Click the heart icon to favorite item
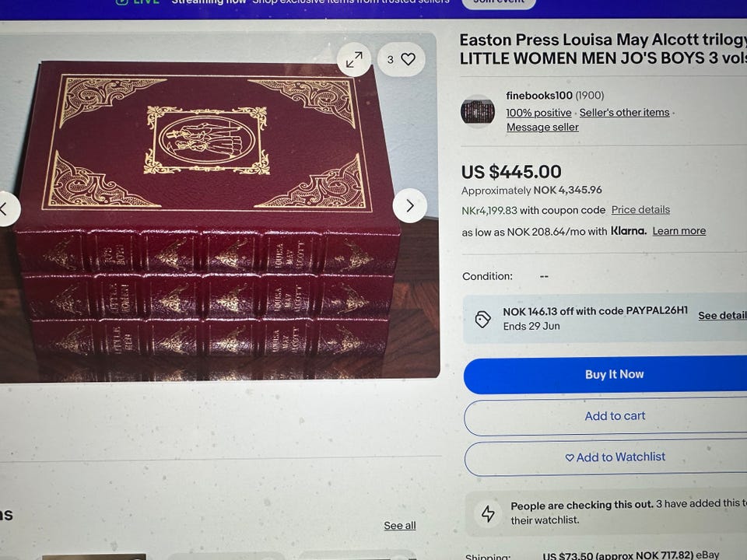The height and width of the screenshot is (560, 747). point(409,59)
